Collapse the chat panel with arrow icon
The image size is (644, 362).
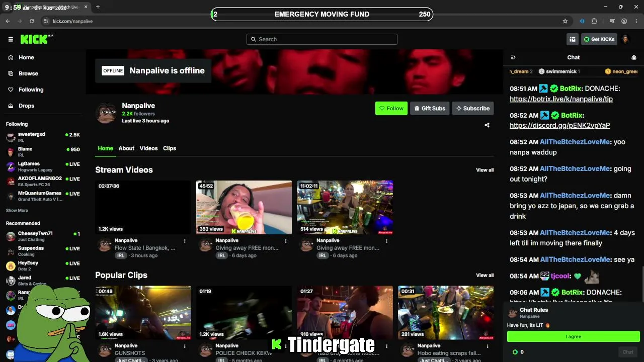click(x=513, y=57)
